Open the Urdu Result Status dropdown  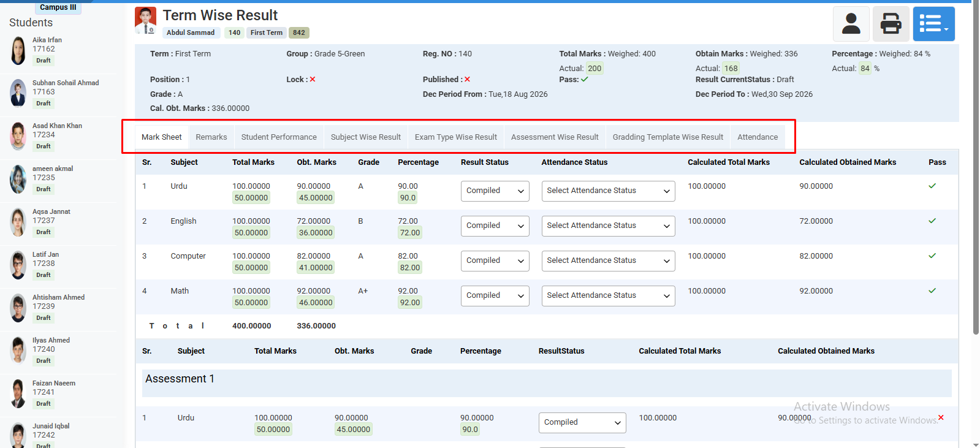pyautogui.click(x=495, y=191)
